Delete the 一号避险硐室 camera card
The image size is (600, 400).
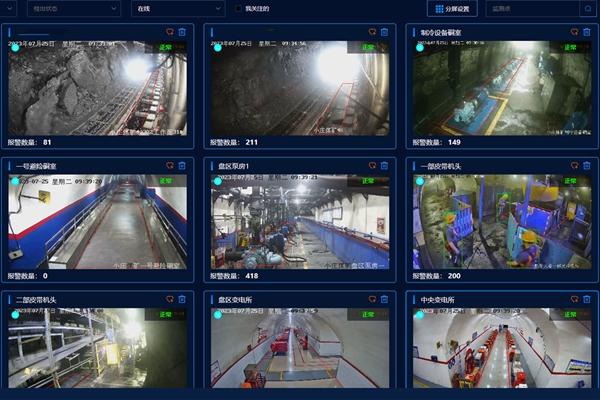tap(181, 165)
